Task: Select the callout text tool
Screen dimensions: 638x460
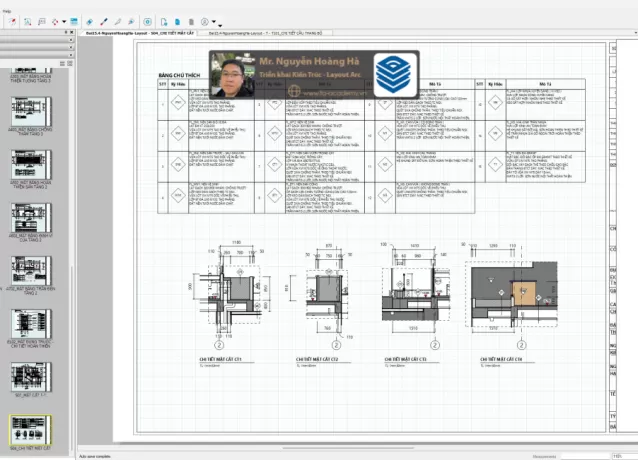Action: click(x=42, y=22)
